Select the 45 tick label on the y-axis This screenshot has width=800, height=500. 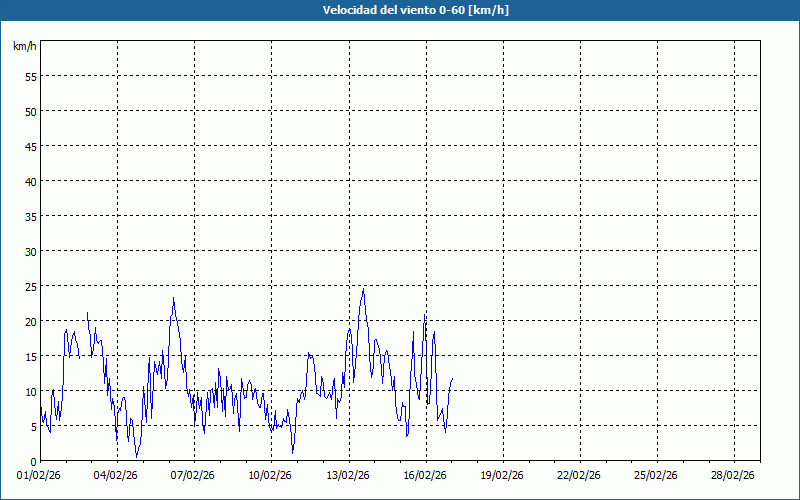30,146
